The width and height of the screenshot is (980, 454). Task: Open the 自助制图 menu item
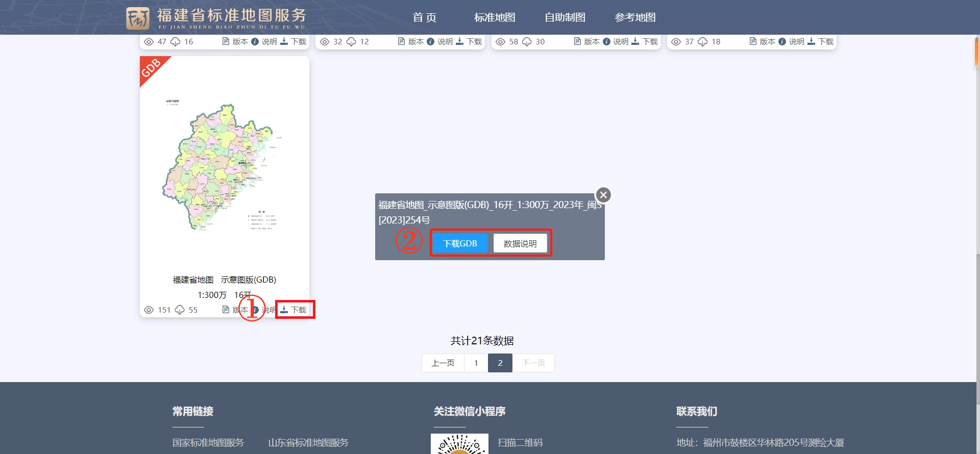pos(565,17)
